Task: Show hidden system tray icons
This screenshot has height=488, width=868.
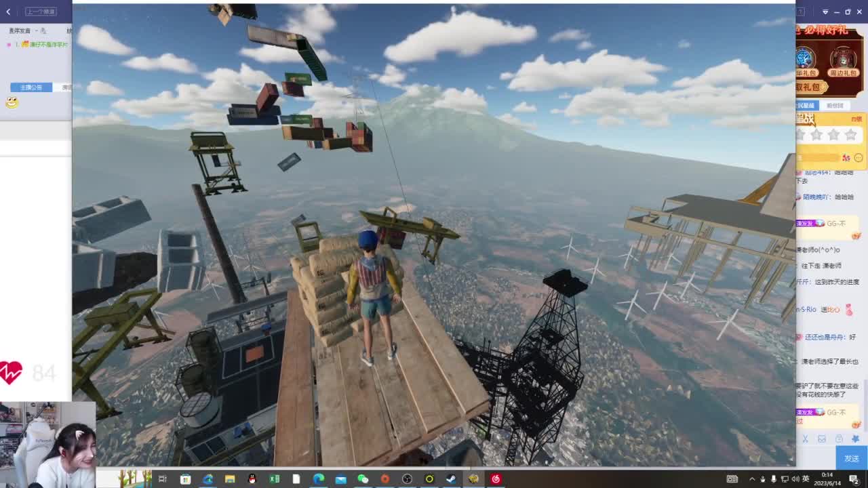Action: (751, 479)
